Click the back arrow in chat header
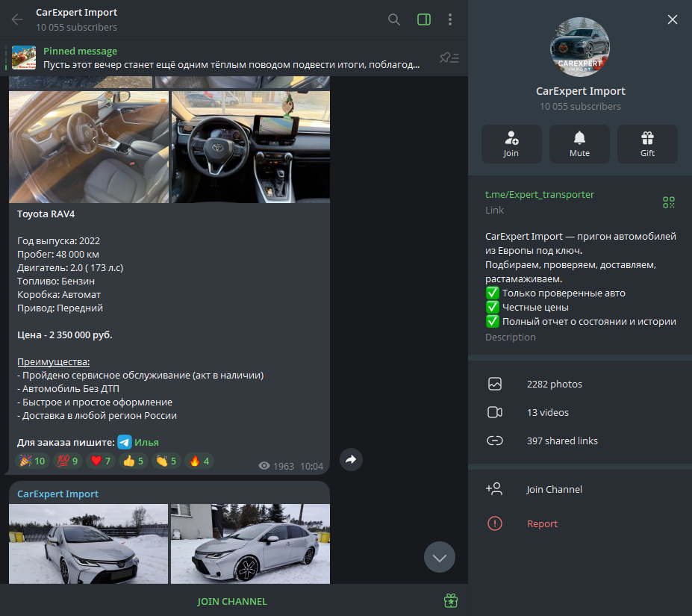The image size is (692, 616). coord(17,19)
